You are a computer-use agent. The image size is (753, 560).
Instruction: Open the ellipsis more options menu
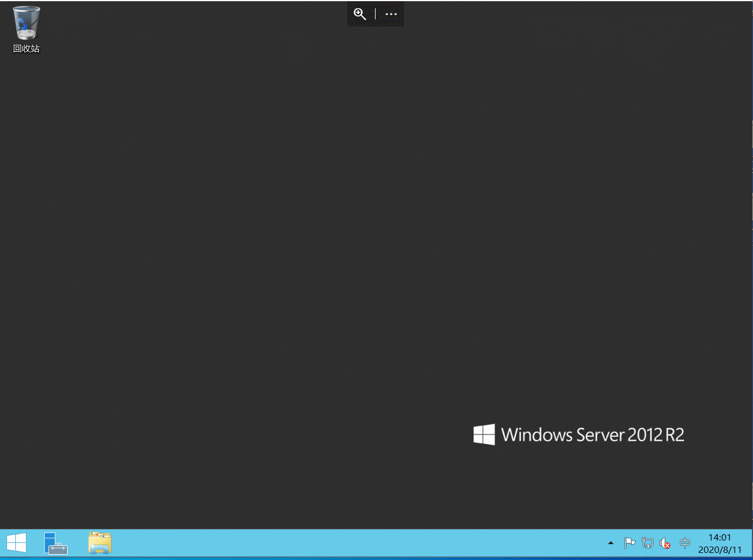click(391, 14)
